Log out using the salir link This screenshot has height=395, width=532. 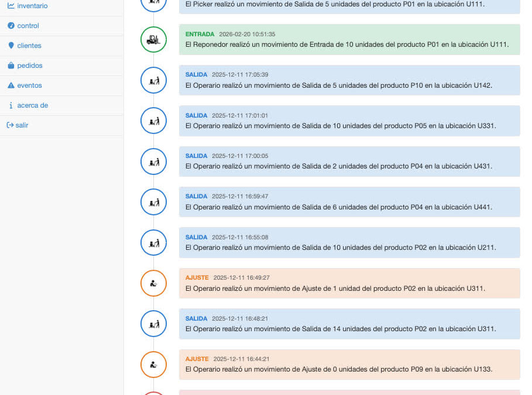(22, 125)
